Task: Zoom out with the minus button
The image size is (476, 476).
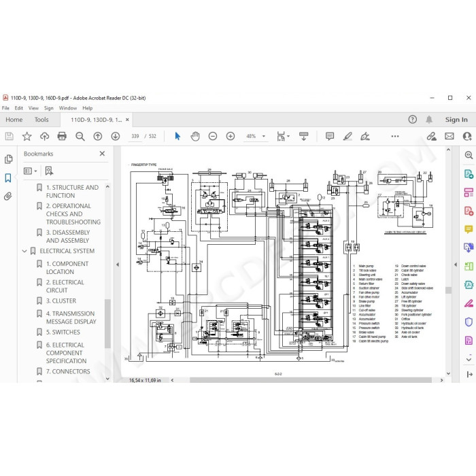Action: (x=213, y=136)
